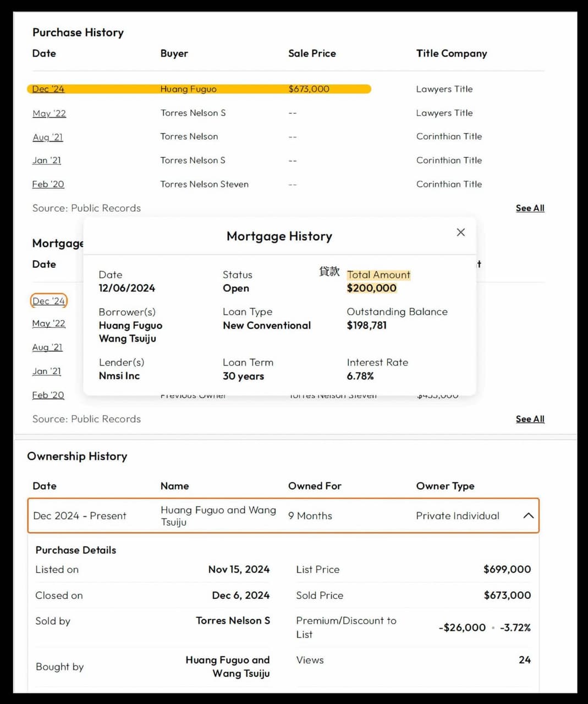Click the Dec 6, 2024 closed date
Image resolution: width=588 pixels, height=704 pixels.
240,595
